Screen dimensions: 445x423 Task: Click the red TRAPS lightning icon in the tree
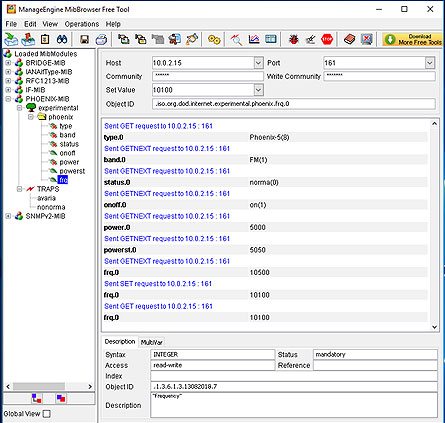click(30, 189)
